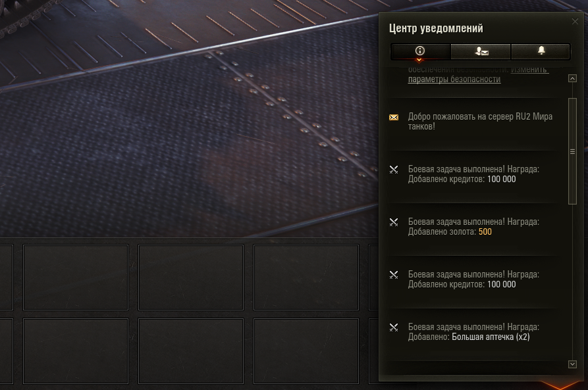Click the envelope icon beside the RU2 welcome message
The image size is (588, 390).
pyautogui.click(x=394, y=118)
